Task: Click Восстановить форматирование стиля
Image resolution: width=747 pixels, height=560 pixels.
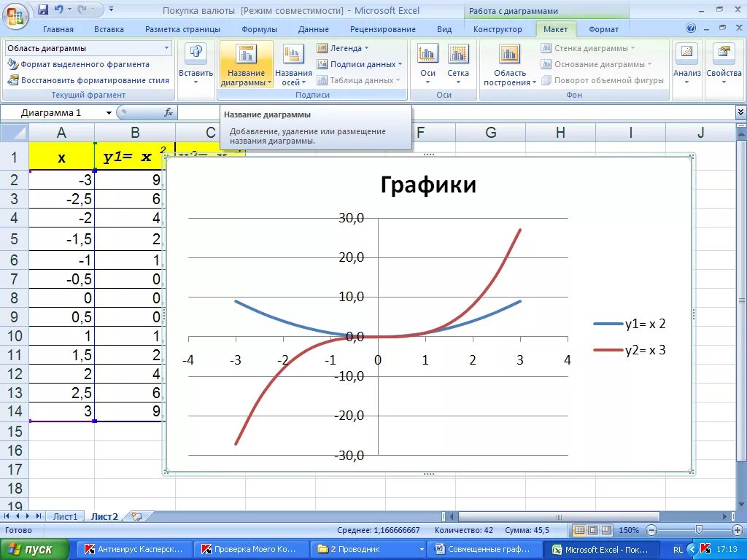Action: click(88, 80)
